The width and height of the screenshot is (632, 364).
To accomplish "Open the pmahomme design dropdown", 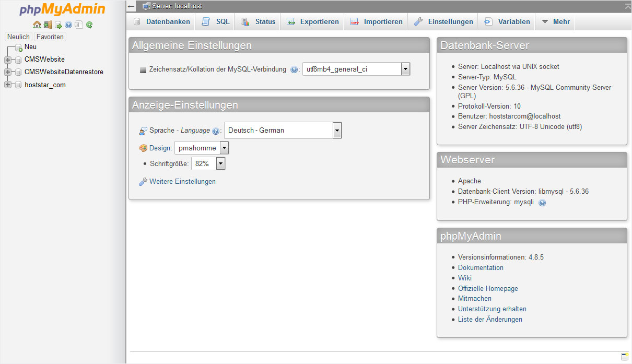I will (202, 148).
